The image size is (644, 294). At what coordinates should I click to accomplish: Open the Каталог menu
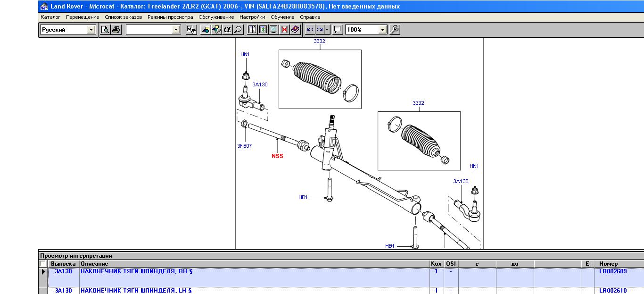(50, 17)
